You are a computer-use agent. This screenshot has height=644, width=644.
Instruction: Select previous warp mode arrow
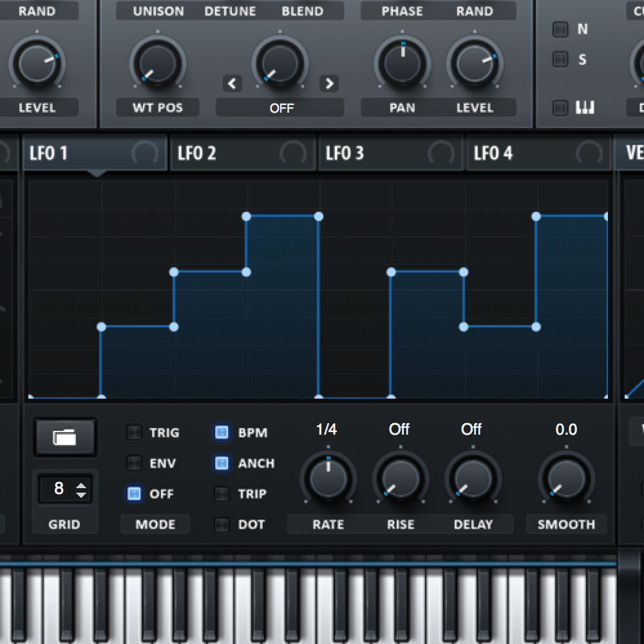(232, 83)
